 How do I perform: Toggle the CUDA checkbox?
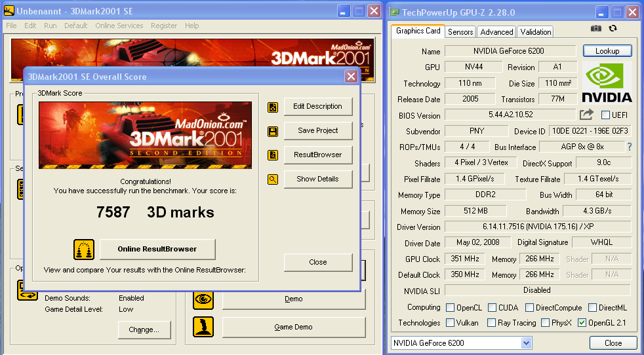pyautogui.click(x=492, y=307)
